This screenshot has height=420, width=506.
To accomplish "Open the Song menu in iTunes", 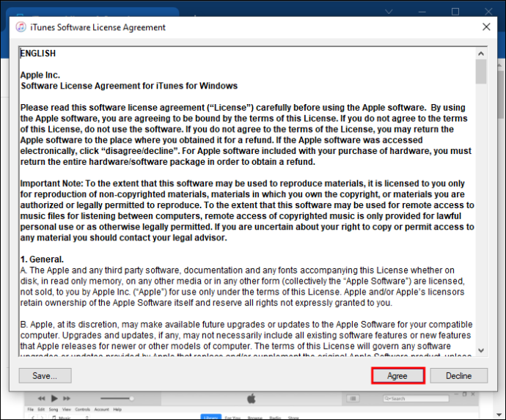I will pos(54,409).
